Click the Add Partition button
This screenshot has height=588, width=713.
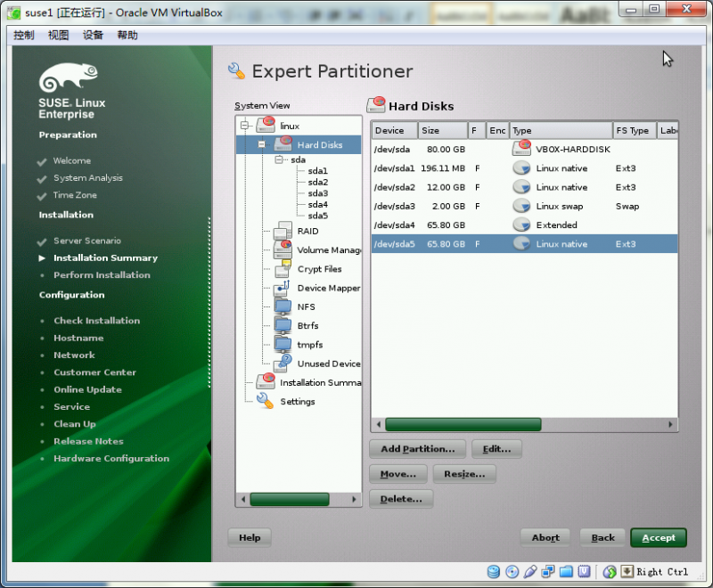click(x=416, y=448)
